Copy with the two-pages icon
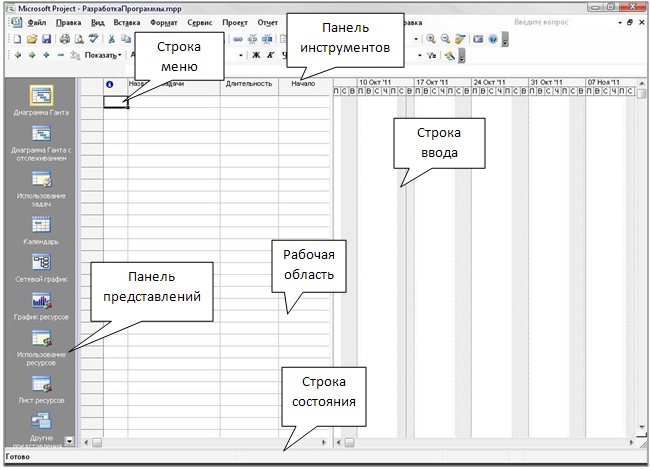The width and height of the screenshot is (650, 470). click(x=126, y=39)
